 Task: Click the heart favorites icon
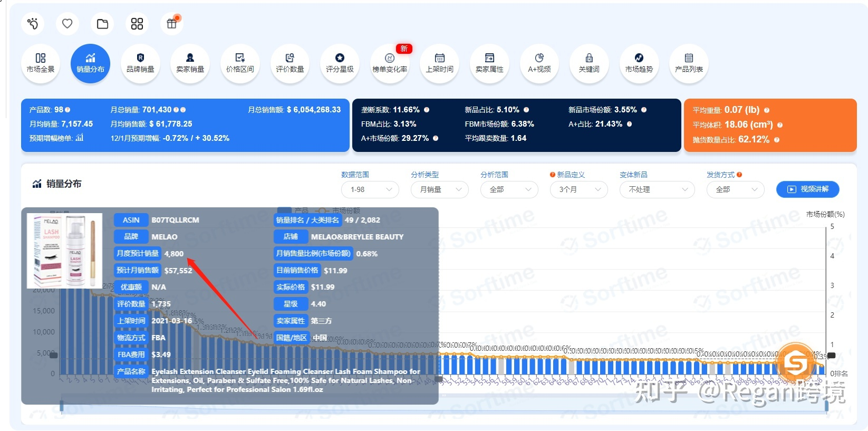coord(67,24)
